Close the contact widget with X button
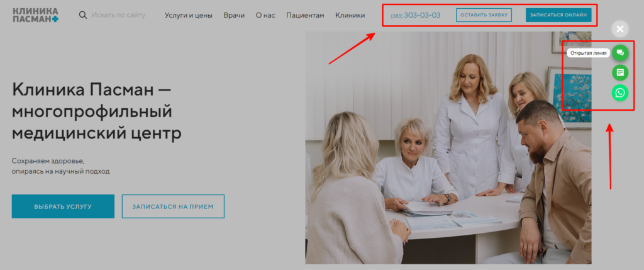The image size is (644, 270). [x=620, y=29]
